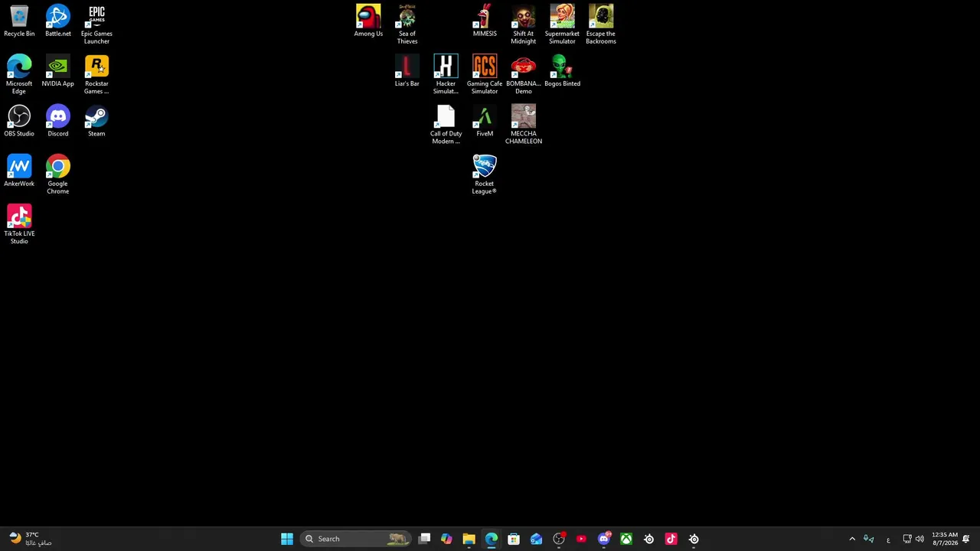Select the OBS Studio desktop shortcut
The height and width of the screenshot is (551, 980).
[x=19, y=122]
